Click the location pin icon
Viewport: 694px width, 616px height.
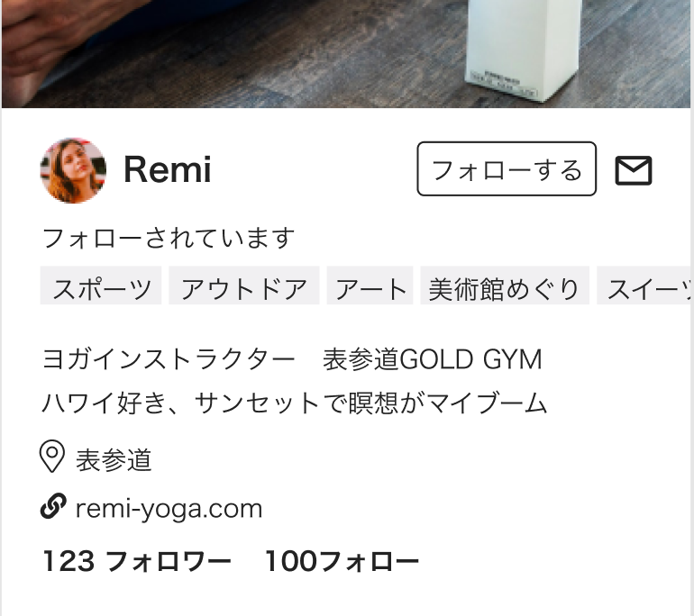click(52, 457)
